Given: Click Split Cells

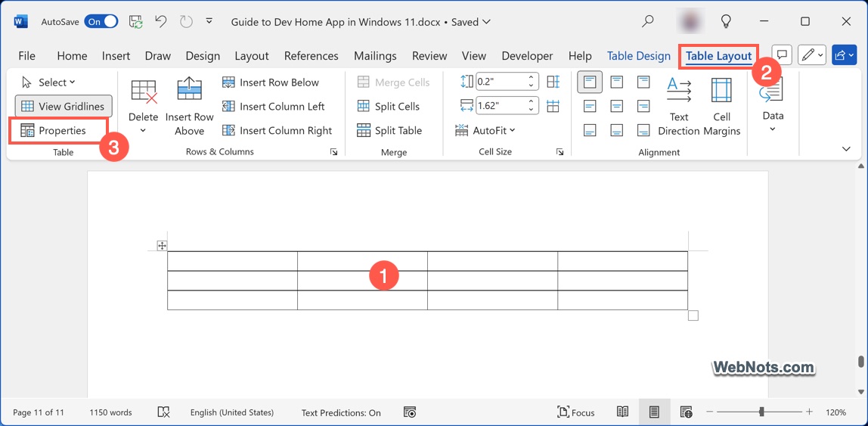Looking at the screenshot, I should point(389,107).
